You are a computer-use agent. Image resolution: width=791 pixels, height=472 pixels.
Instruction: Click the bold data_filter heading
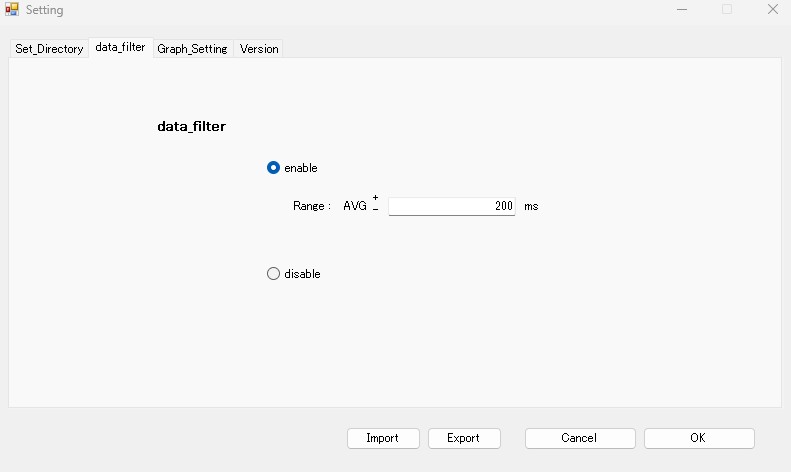192,126
